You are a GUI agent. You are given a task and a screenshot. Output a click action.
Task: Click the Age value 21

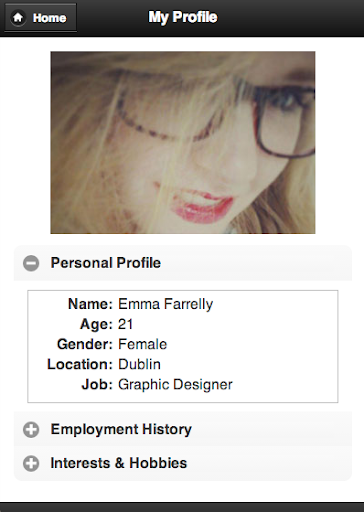126,324
